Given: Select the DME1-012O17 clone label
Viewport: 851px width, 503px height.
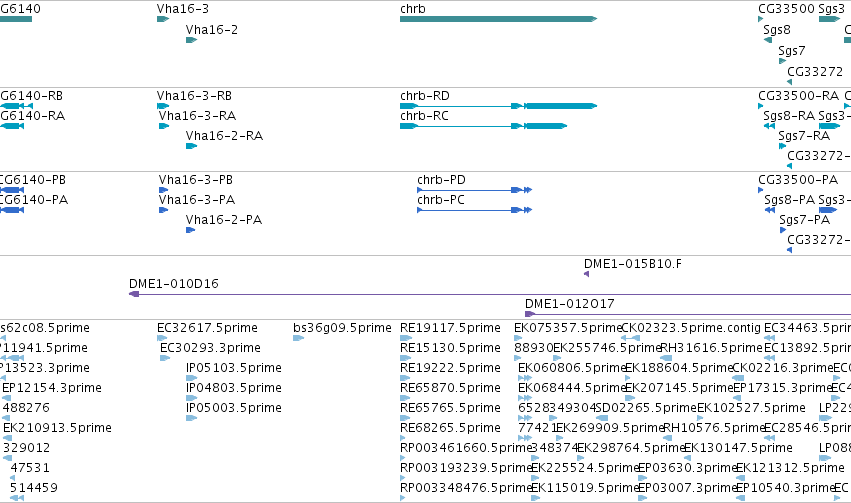Looking at the screenshot, I should point(569,304).
